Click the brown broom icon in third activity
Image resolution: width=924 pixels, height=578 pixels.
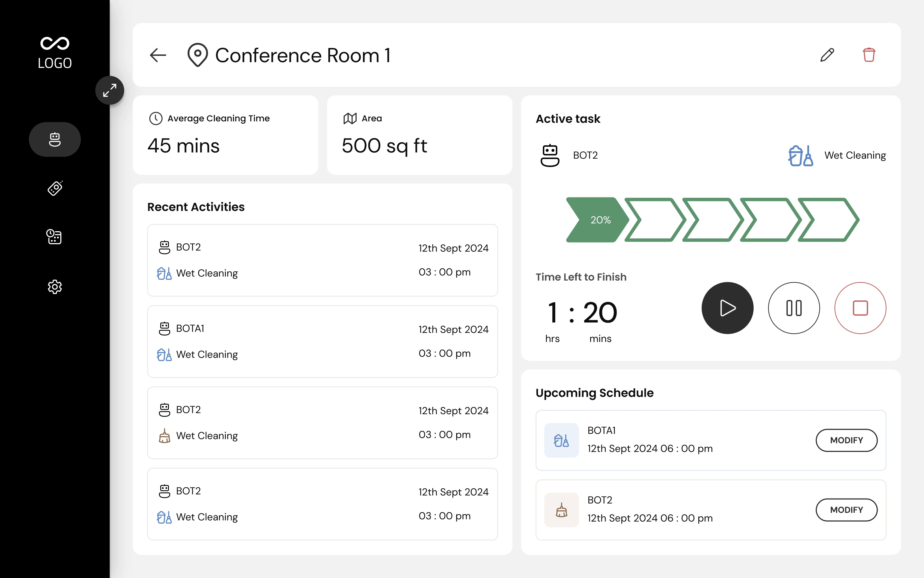pos(165,436)
